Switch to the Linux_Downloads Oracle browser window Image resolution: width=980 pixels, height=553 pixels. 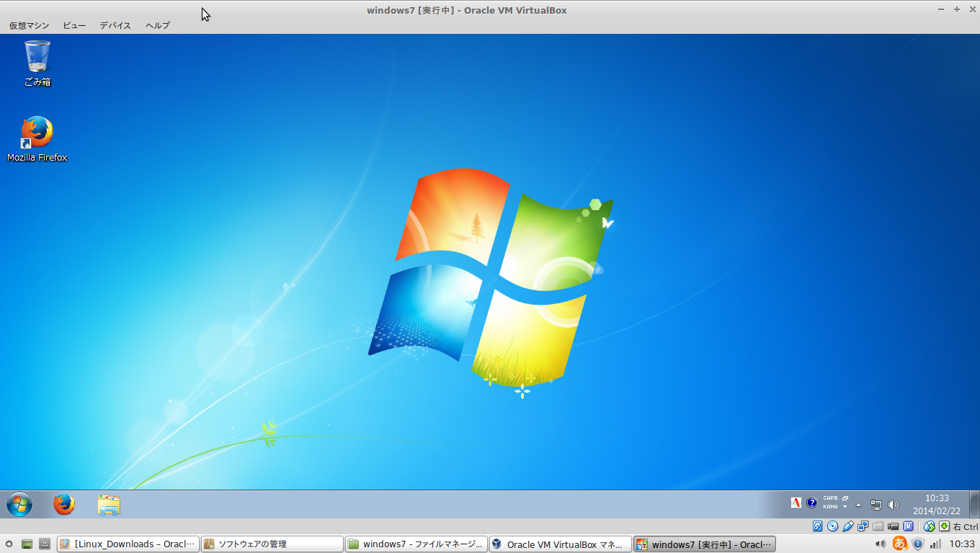(x=128, y=544)
